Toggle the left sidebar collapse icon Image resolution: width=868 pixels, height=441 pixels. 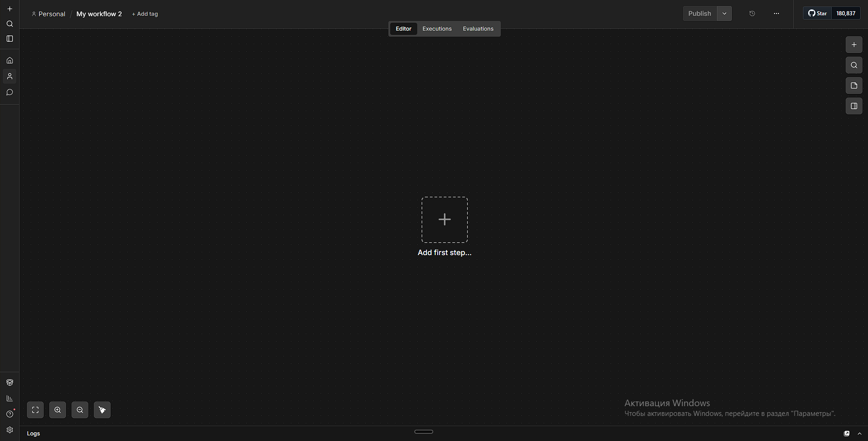tap(10, 39)
